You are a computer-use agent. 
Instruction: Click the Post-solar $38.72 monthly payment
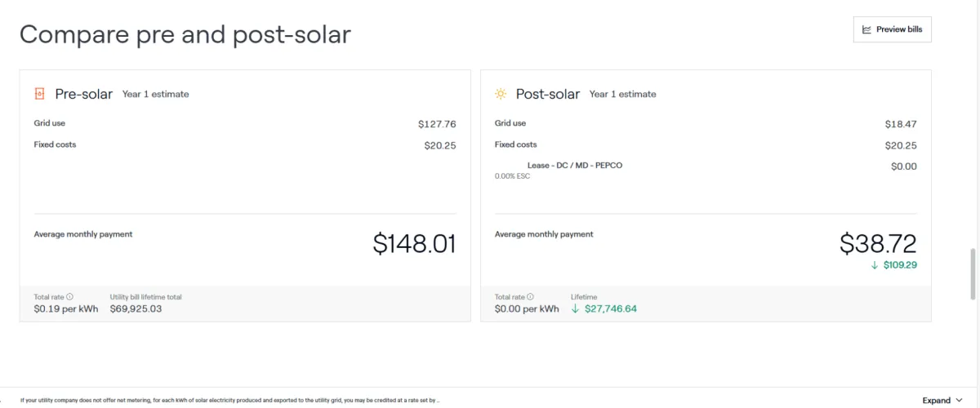(x=878, y=243)
